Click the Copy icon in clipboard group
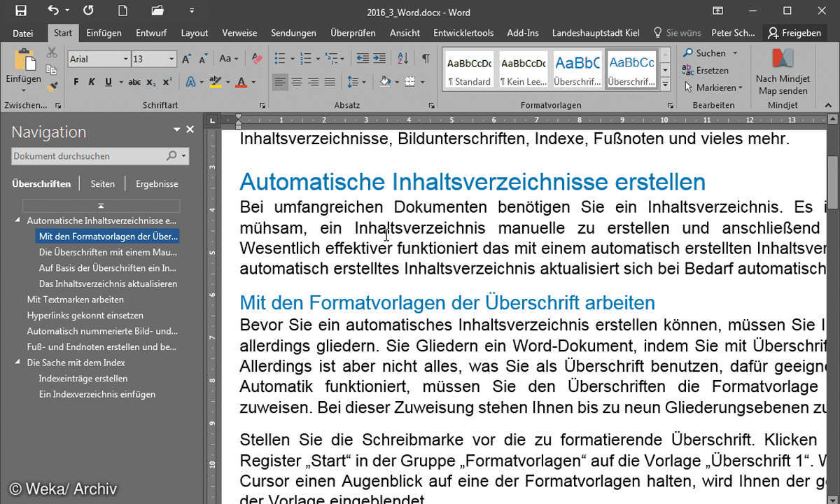Screen dimensions: 840x504 pos(52,69)
